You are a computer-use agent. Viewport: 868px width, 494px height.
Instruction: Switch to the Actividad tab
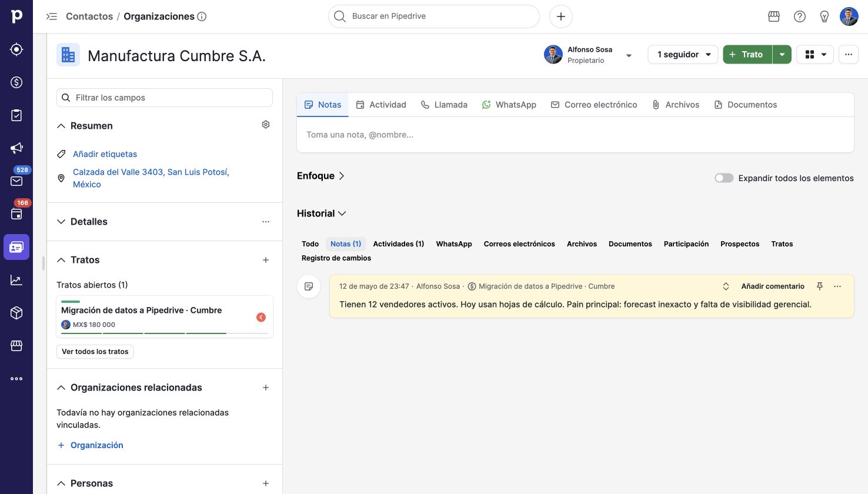(381, 105)
